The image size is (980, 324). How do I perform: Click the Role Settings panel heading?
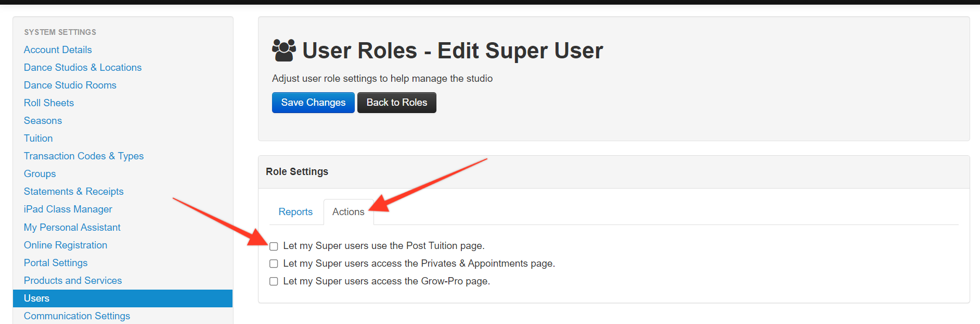pyautogui.click(x=297, y=171)
